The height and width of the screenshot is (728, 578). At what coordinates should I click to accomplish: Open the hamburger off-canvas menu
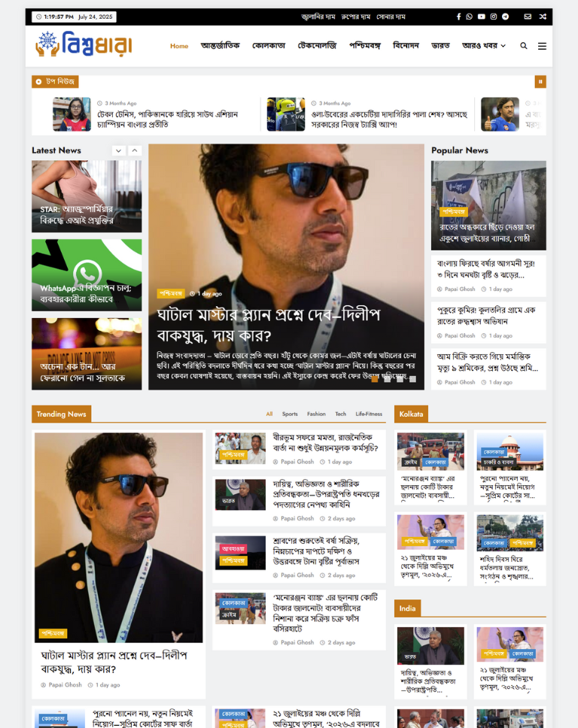[x=542, y=46]
